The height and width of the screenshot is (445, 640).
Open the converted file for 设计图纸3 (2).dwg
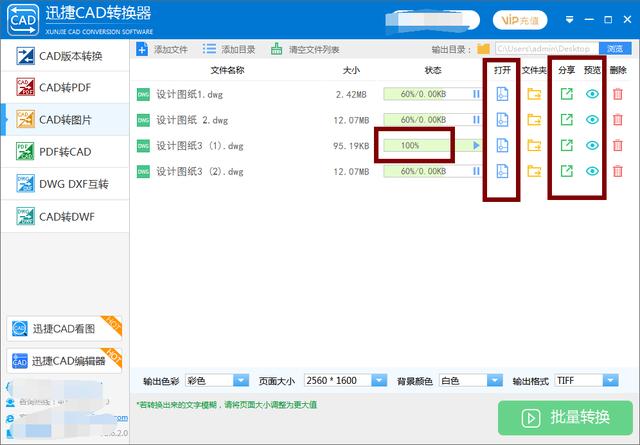pyautogui.click(x=502, y=171)
